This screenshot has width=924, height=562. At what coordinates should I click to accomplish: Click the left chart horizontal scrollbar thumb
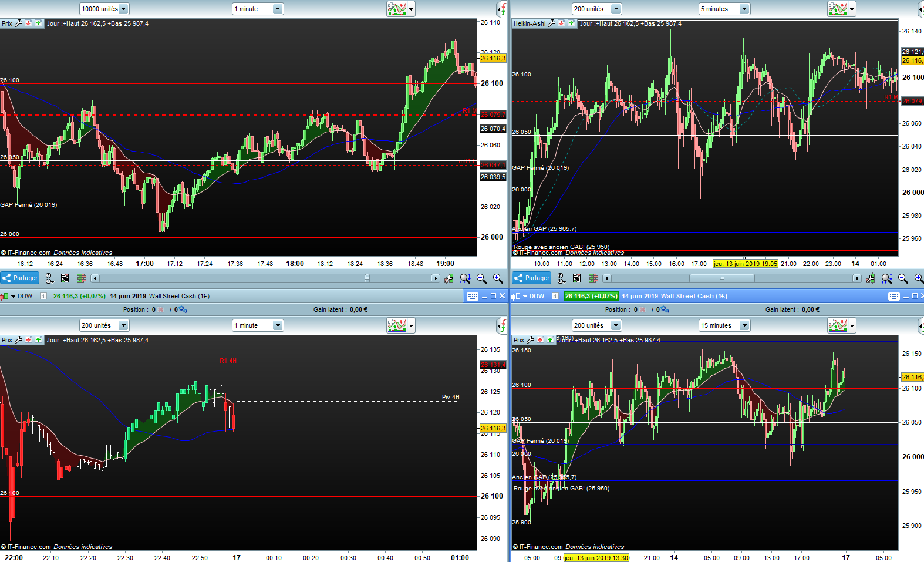[x=367, y=278]
